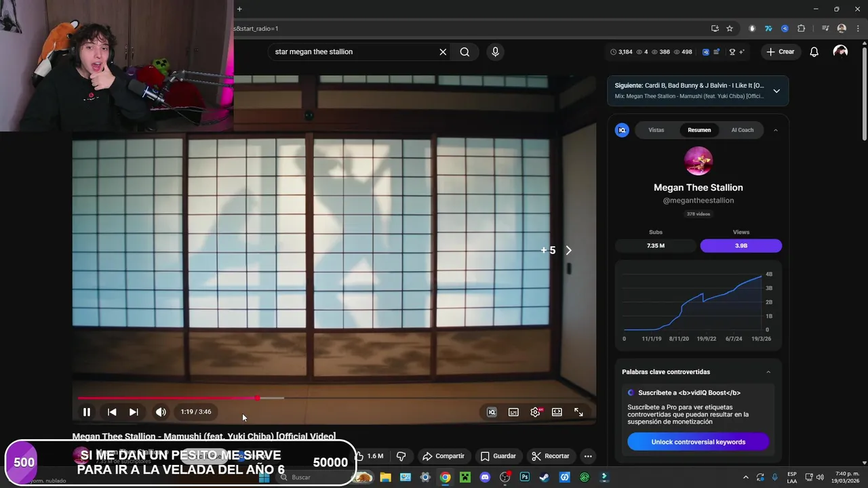Skip to next video
This screenshot has width=868, height=488.
click(x=134, y=412)
